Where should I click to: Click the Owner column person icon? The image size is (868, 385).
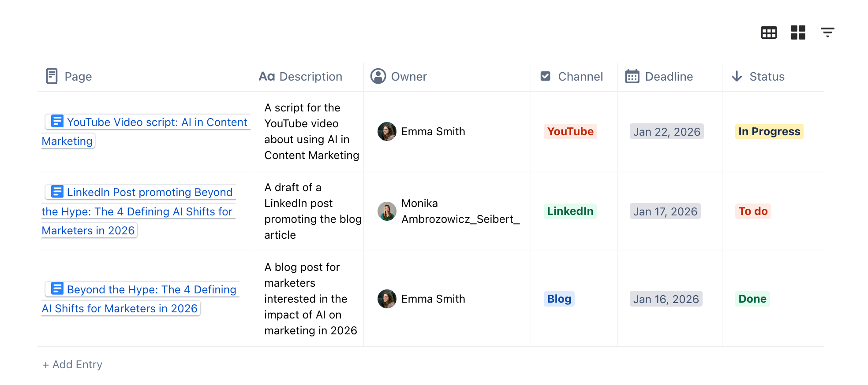pyautogui.click(x=378, y=76)
